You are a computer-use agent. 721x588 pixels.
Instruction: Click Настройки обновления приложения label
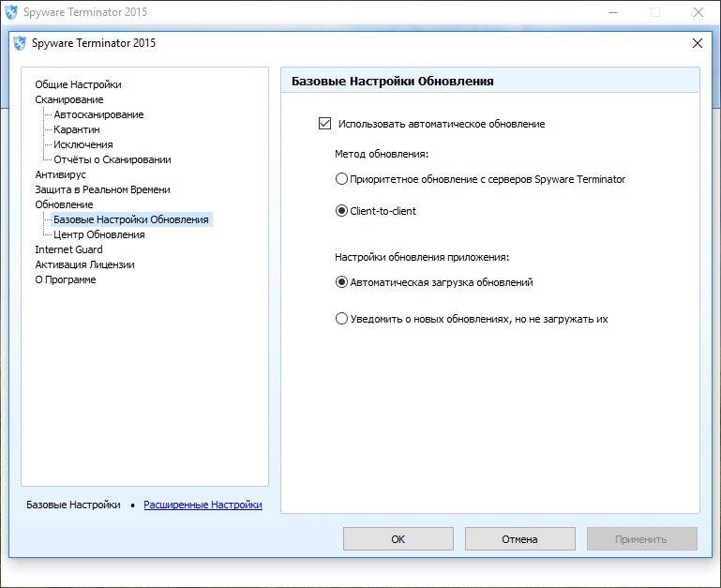[x=422, y=257]
